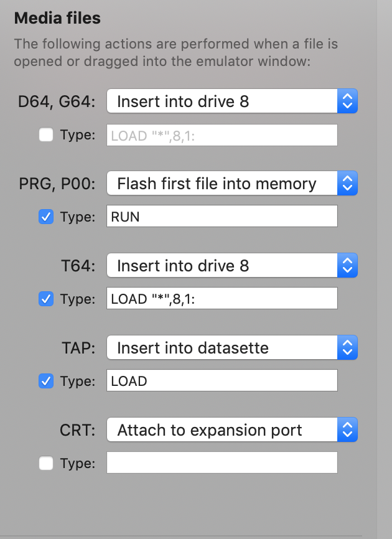Focus the PRG Type field containing RUN
Image resolution: width=392 pixels, height=539 pixels.
(222, 216)
